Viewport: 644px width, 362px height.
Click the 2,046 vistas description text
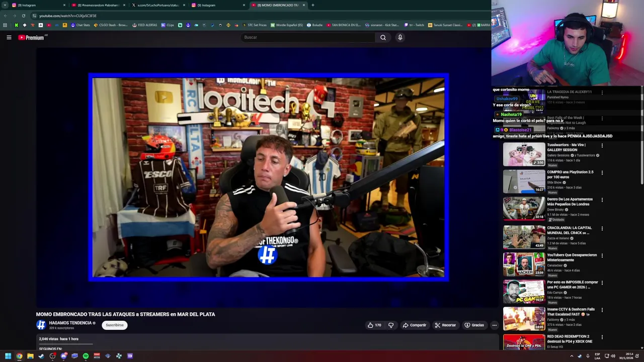tap(59, 339)
